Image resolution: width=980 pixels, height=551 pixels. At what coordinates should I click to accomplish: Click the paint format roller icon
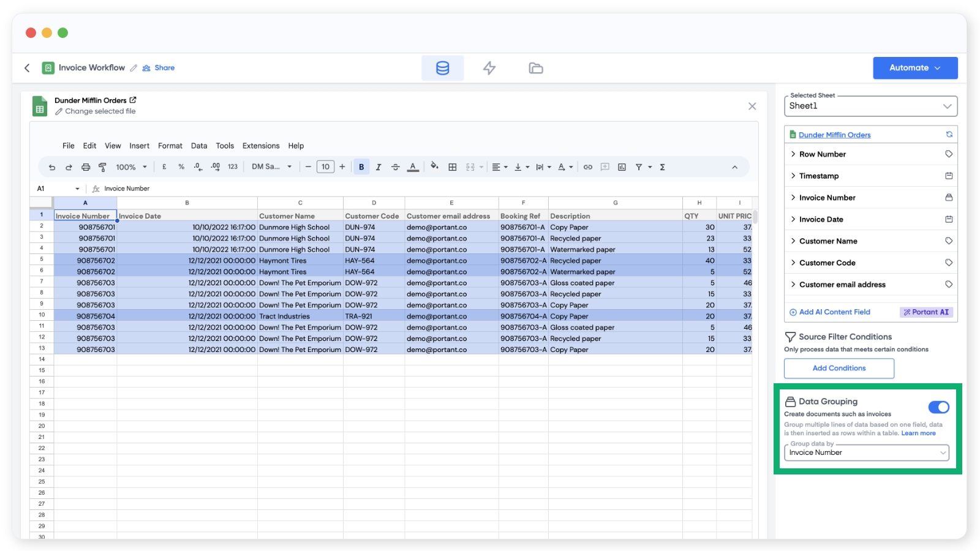pyautogui.click(x=102, y=167)
